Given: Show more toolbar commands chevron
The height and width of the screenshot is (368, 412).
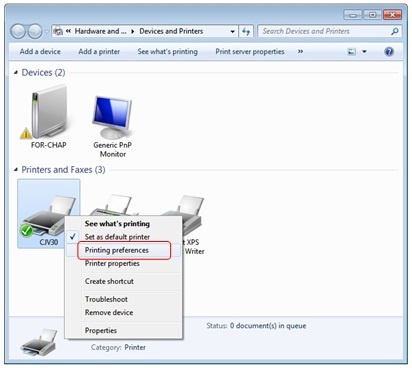Looking at the screenshot, I should point(300,52).
